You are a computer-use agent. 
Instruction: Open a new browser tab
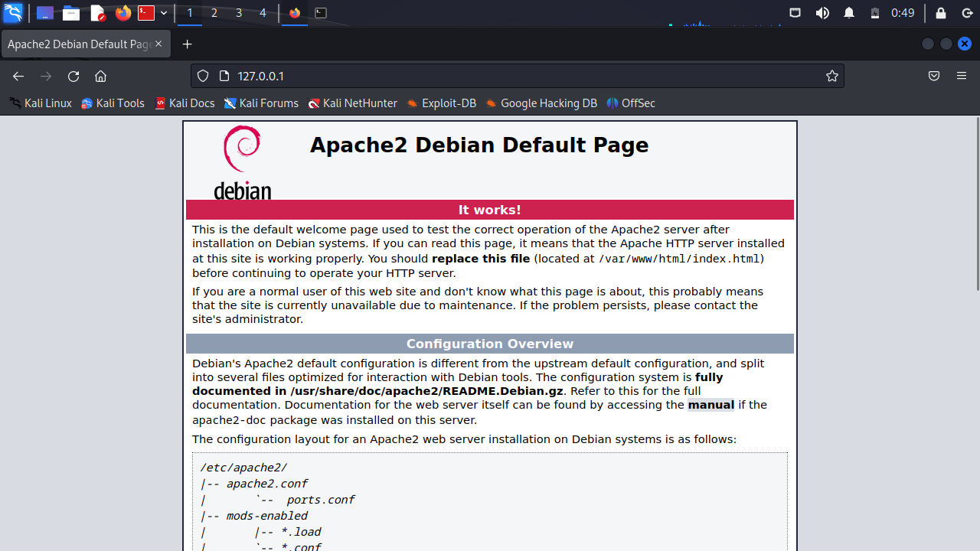coord(188,44)
